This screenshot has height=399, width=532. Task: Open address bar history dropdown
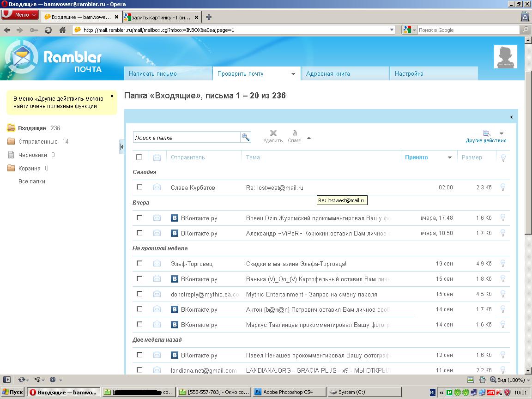[392, 30]
